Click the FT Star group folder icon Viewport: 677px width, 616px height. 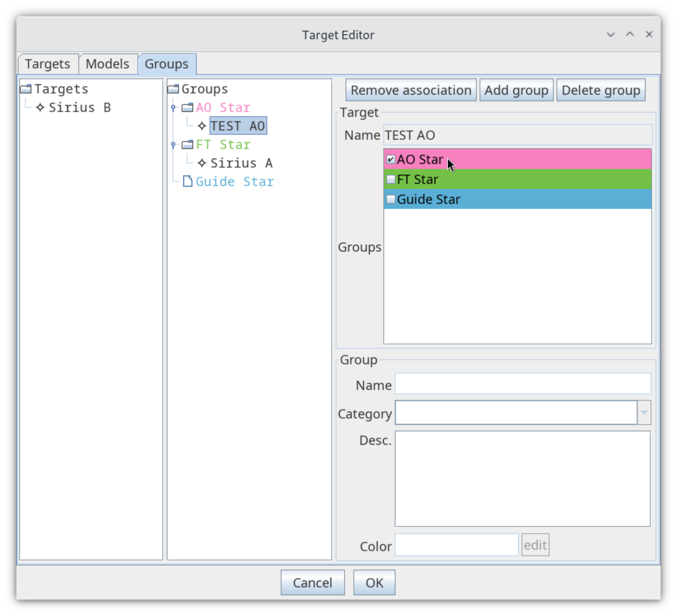pos(187,144)
